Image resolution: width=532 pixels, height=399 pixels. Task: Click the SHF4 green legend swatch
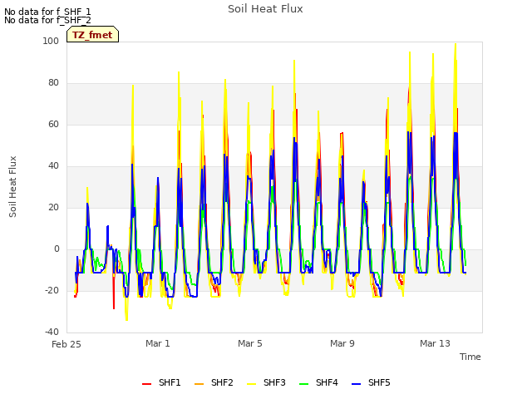(x=304, y=384)
